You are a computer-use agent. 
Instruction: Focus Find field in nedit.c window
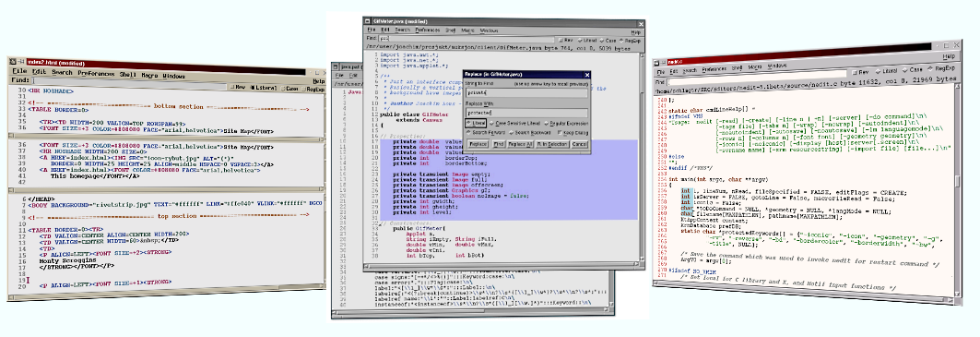point(756,78)
